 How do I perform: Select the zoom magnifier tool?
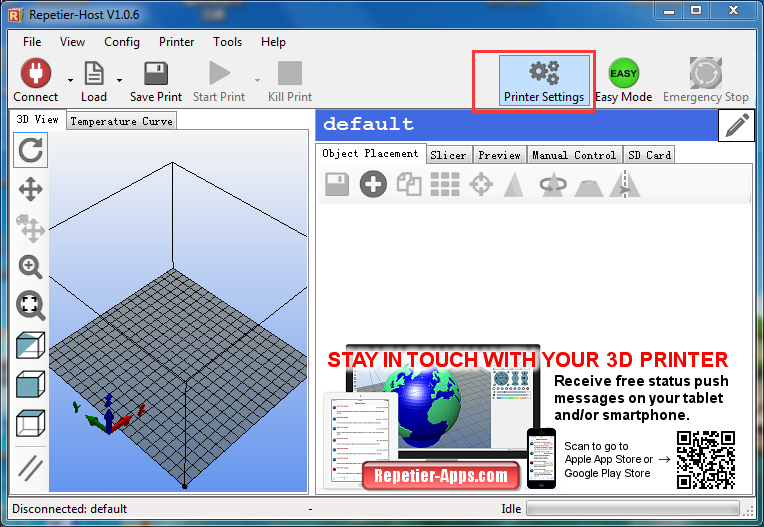[x=31, y=267]
